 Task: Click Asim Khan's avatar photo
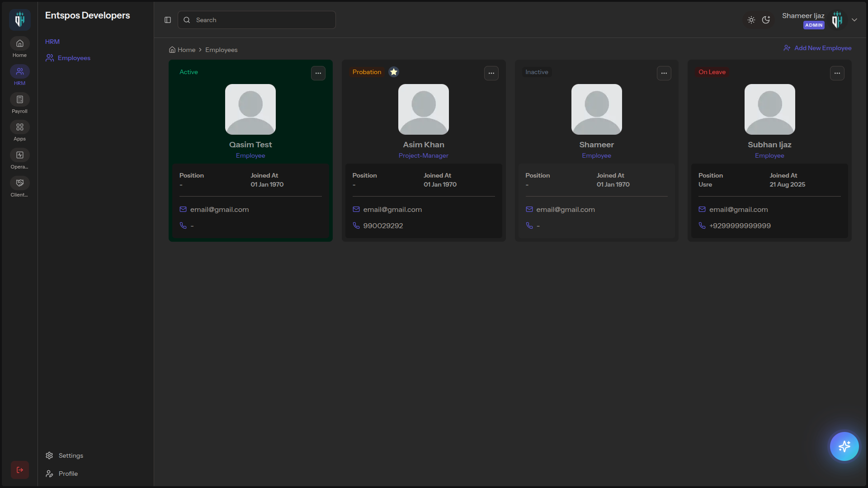[x=424, y=109]
